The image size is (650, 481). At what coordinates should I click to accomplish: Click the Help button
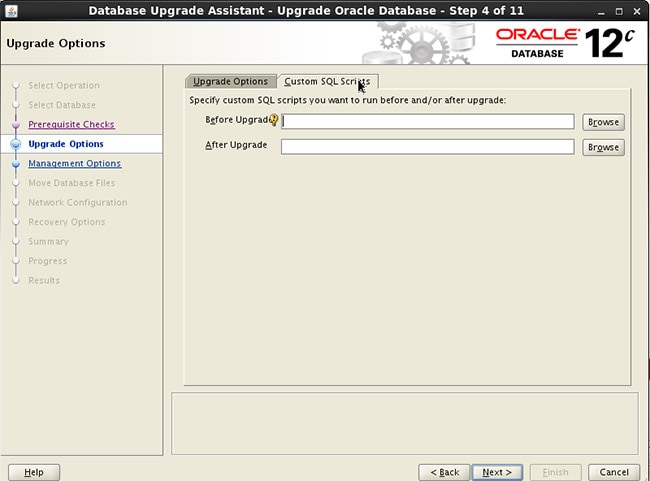click(34, 472)
